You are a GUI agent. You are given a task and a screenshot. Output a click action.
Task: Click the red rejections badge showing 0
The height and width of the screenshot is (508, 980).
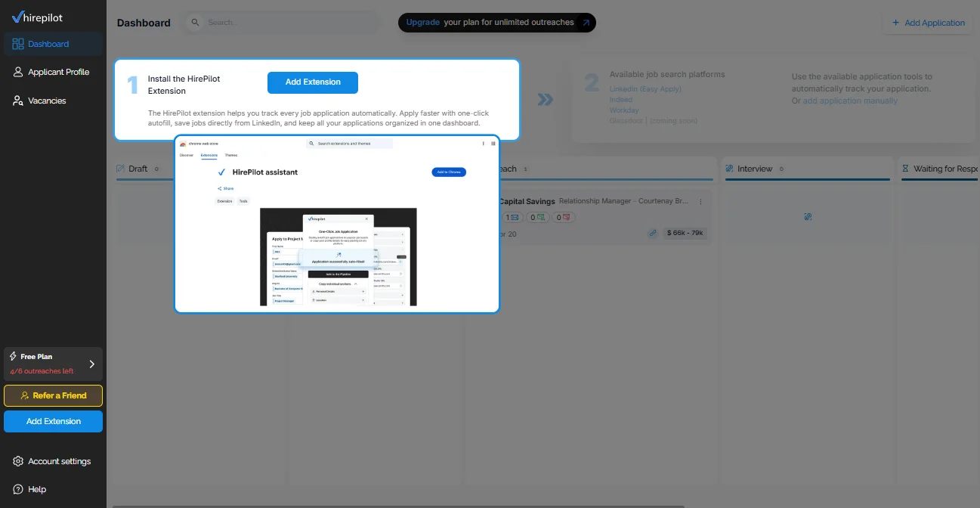click(563, 218)
